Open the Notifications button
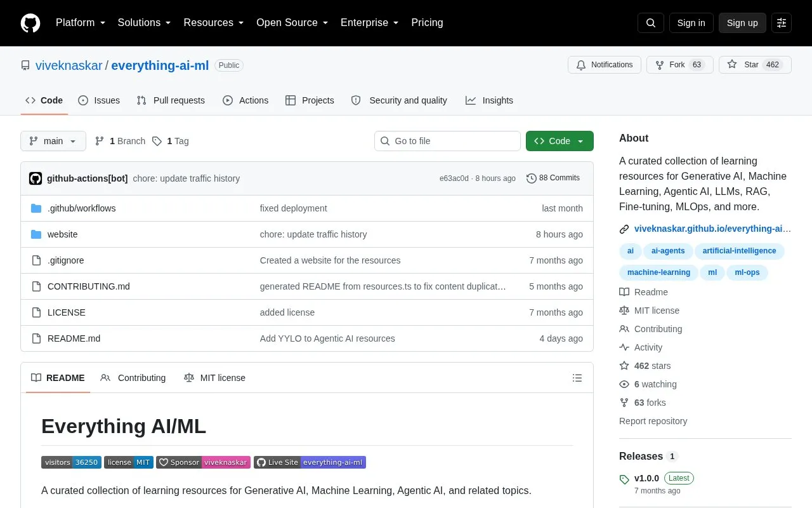Viewport: 812px width, 508px height. pyautogui.click(x=605, y=65)
